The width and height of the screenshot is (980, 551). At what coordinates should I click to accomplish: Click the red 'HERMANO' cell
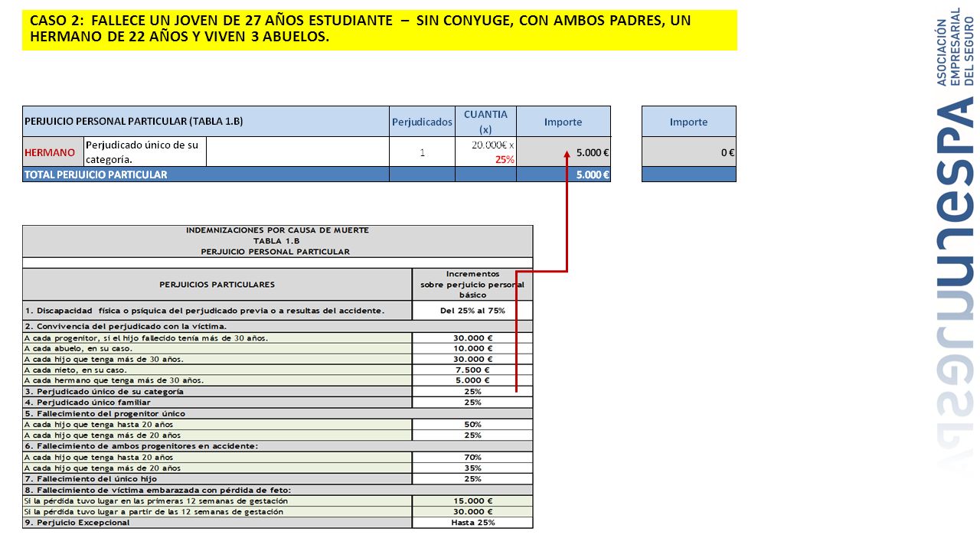53,152
